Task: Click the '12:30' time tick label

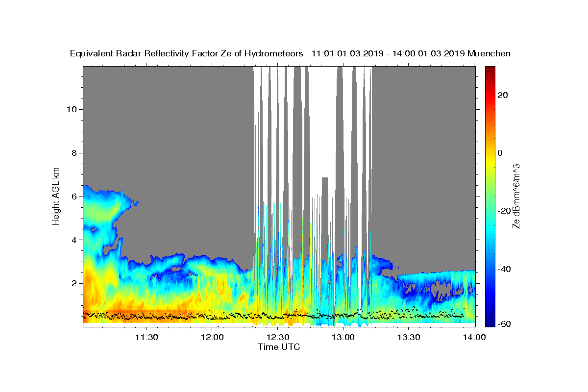Action: click(278, 337)
